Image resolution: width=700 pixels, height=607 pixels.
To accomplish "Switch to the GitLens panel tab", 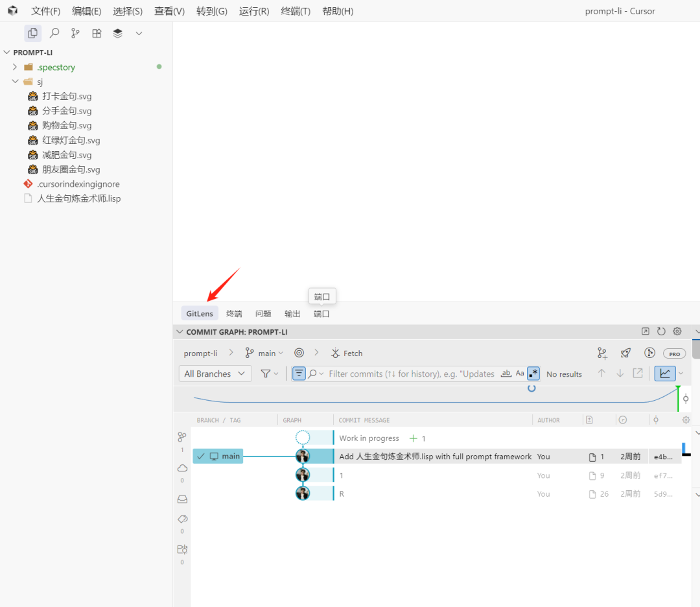I will point(200,313).
